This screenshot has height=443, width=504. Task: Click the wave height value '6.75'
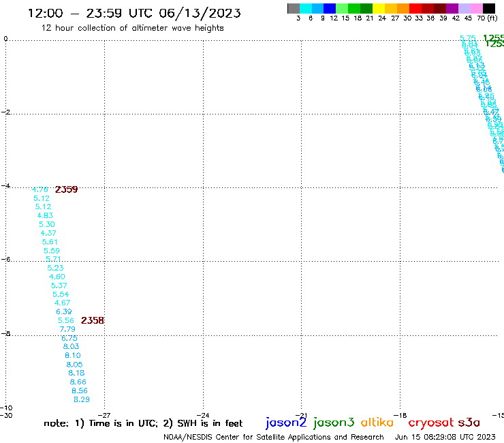tap(69, 338)
